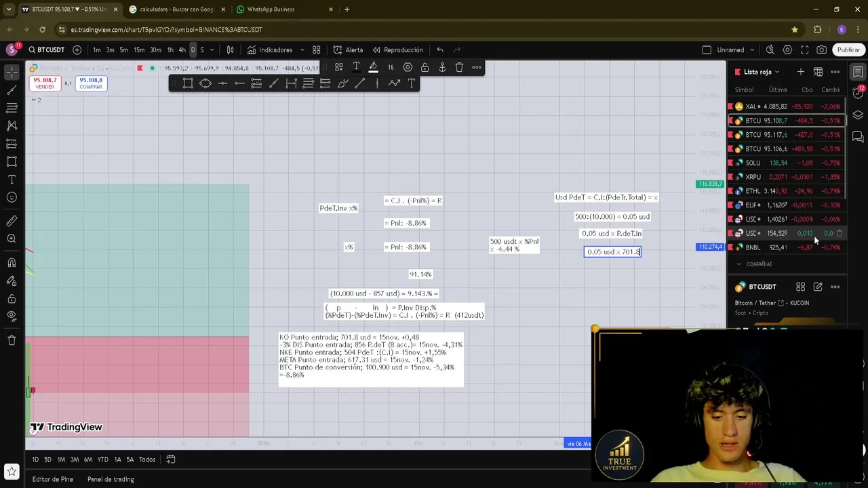Open the object tree layers icon

pyautogui.click(x=858, y=115)
